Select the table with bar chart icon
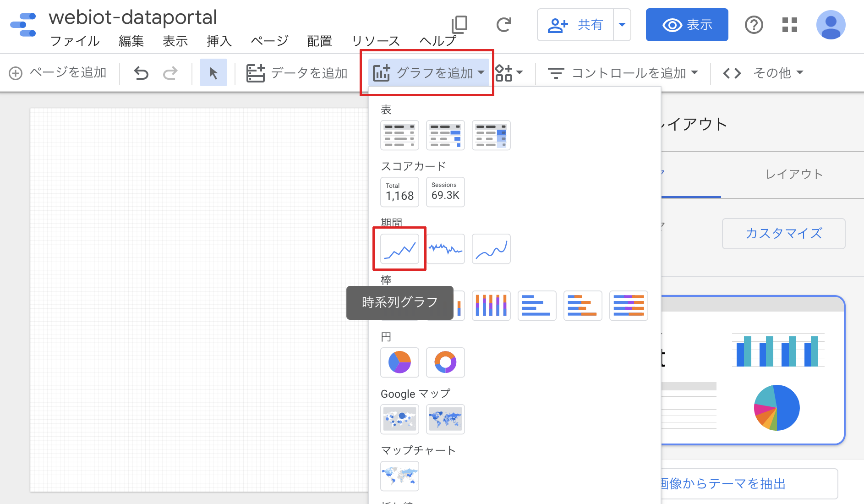The image size is (864, 504). (445, 135)
